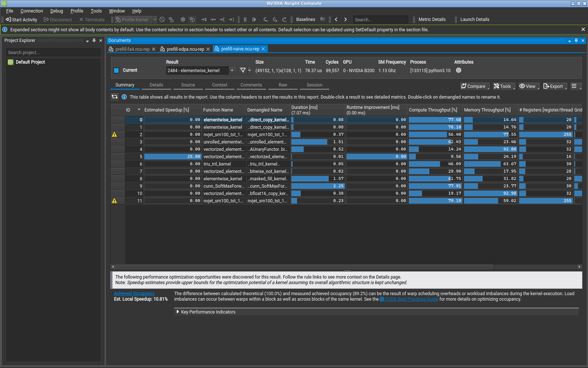This screenshot has height=368, width=588.
Task: Click the transpose table icon above table
Action: click(x=115, y=97)
